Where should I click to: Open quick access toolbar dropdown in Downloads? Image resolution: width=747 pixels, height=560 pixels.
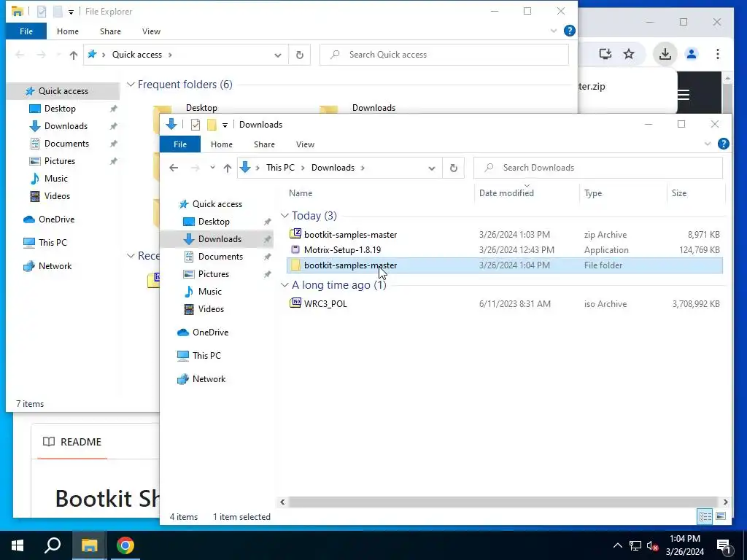coord(225,125)
